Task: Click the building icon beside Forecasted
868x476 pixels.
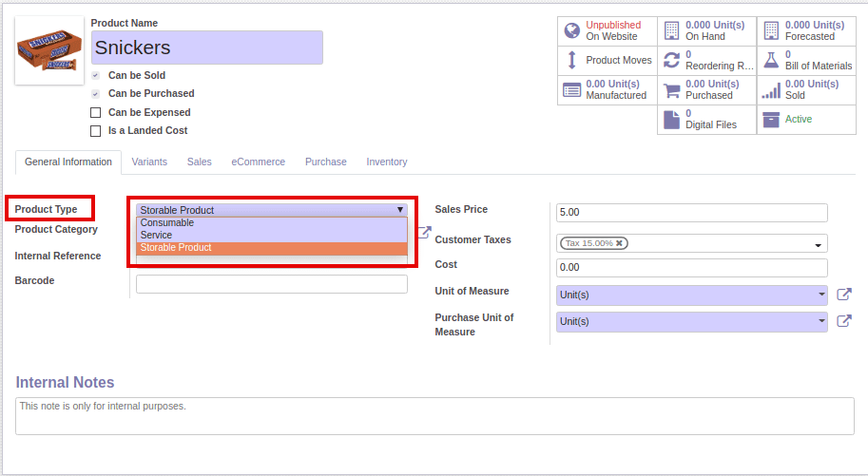Action: (771, 30)
